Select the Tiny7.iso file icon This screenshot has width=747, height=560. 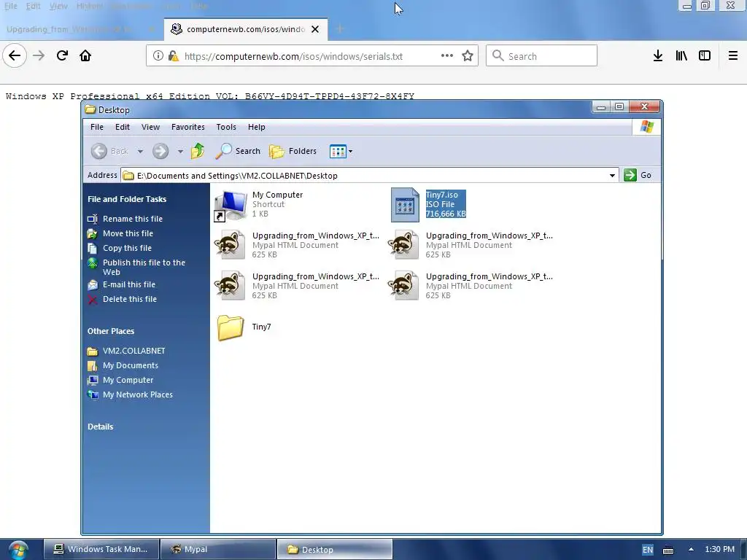point(405,205)
